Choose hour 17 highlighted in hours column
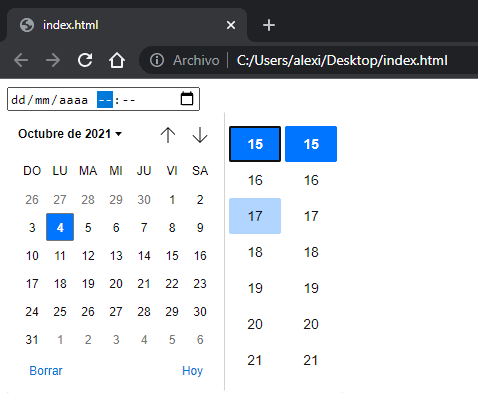Viewport: 478px width, 402px height. [x=255, y=216]
